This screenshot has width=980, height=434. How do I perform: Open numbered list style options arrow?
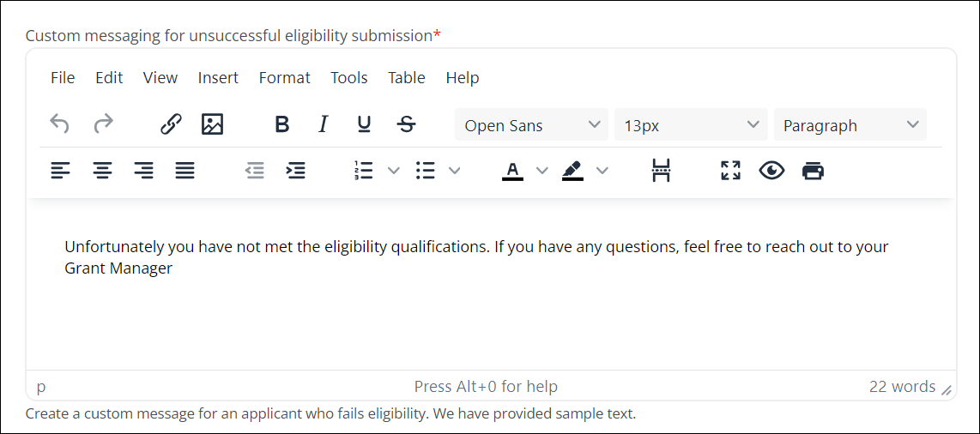tap(394, 170)
